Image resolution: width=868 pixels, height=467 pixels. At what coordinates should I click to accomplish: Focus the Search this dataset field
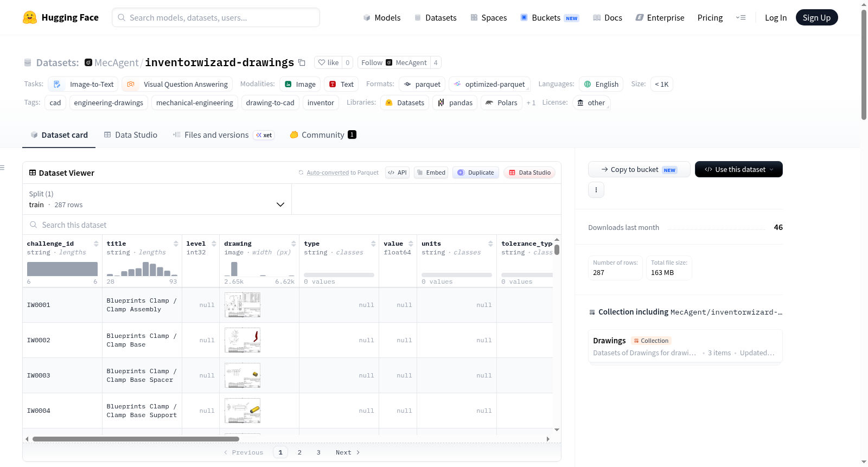click(x=292, y=225)
